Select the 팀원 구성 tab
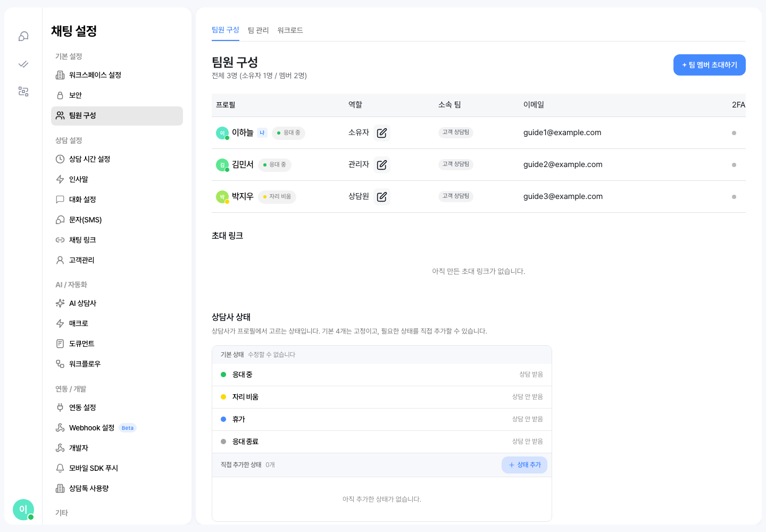766x532 pixels. [x=226, y=30]
